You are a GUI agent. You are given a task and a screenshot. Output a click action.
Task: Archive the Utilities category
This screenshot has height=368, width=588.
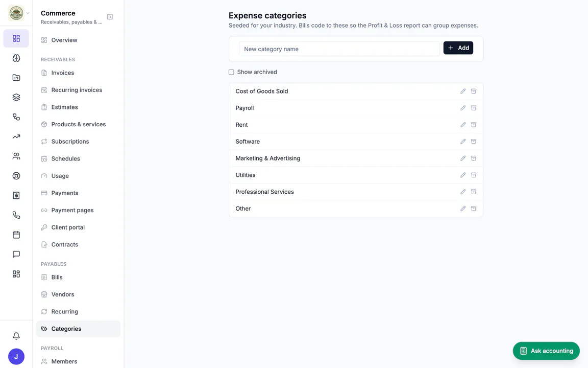pos(474,175)
